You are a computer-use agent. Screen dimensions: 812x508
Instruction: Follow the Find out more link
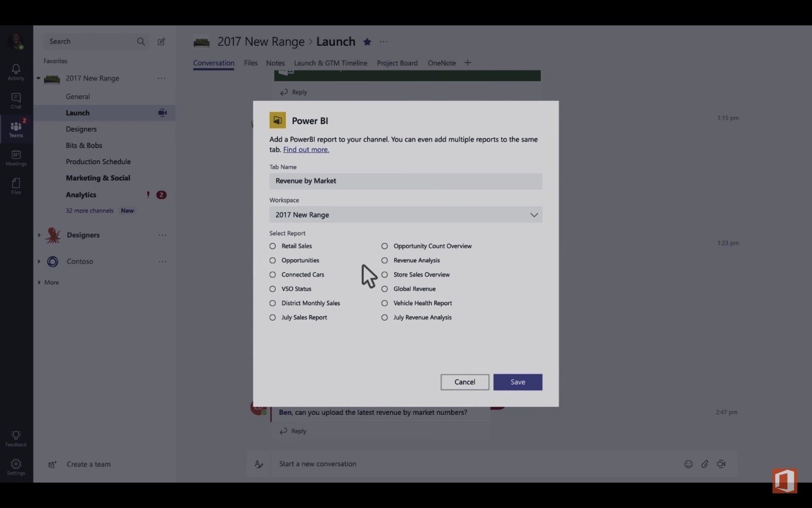click(x=306, y=150)
